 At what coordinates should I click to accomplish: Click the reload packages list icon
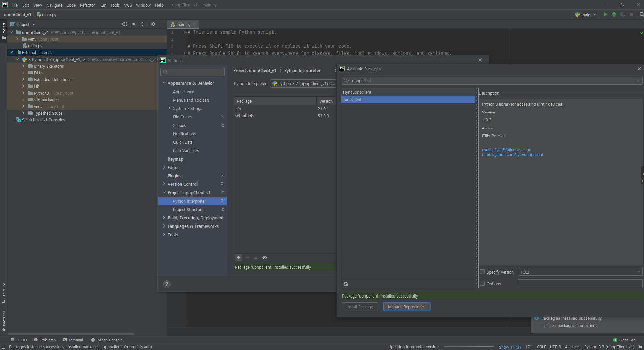(x=346, y=284)
